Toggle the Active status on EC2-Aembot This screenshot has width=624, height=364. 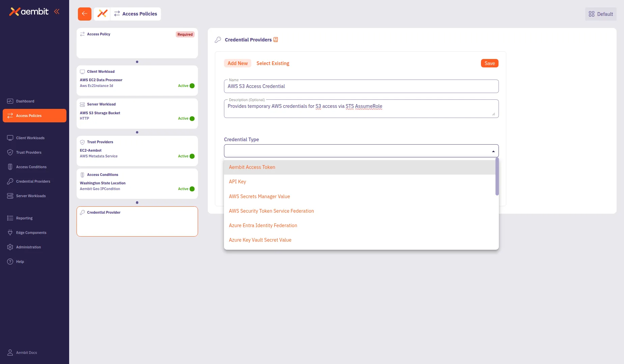(192, 156)
